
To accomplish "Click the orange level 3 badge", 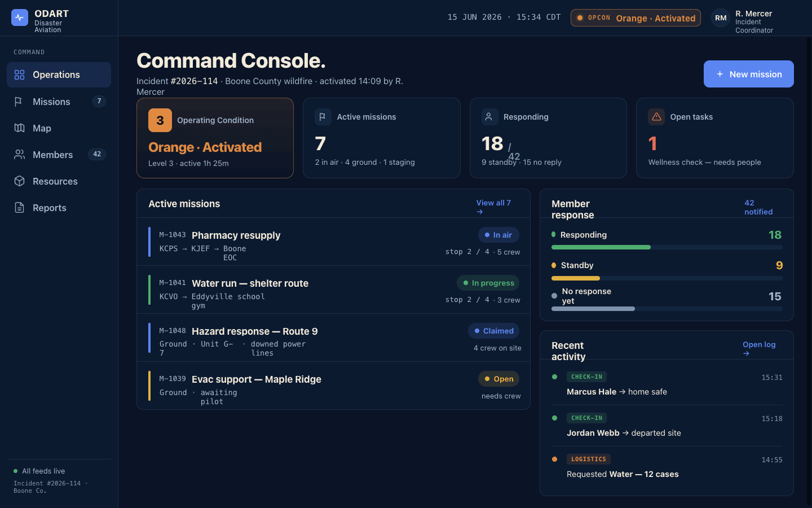I will (160, 120).
